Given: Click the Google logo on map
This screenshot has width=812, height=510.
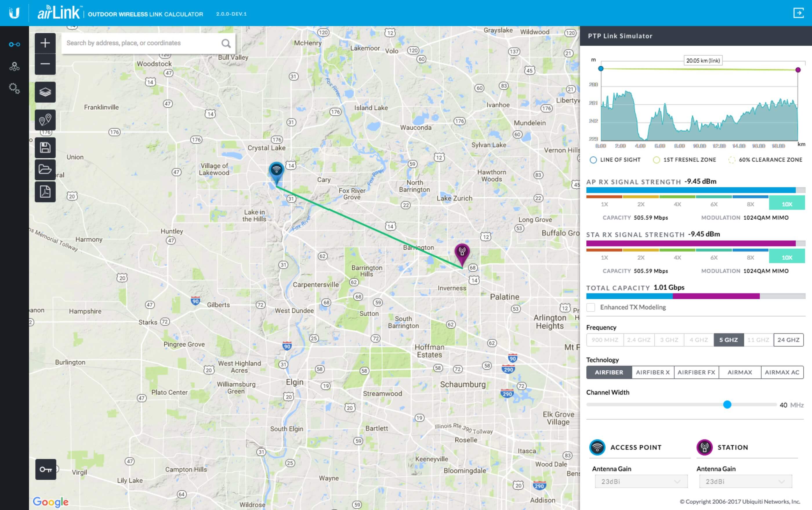Looking at the screenshot, I should 50,502.
